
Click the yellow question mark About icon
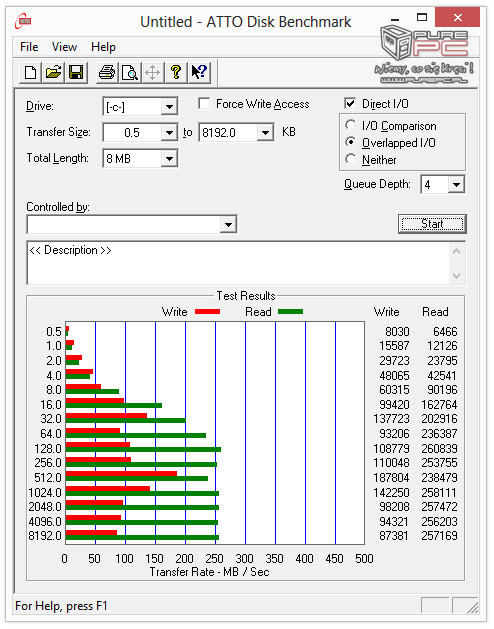176,73
